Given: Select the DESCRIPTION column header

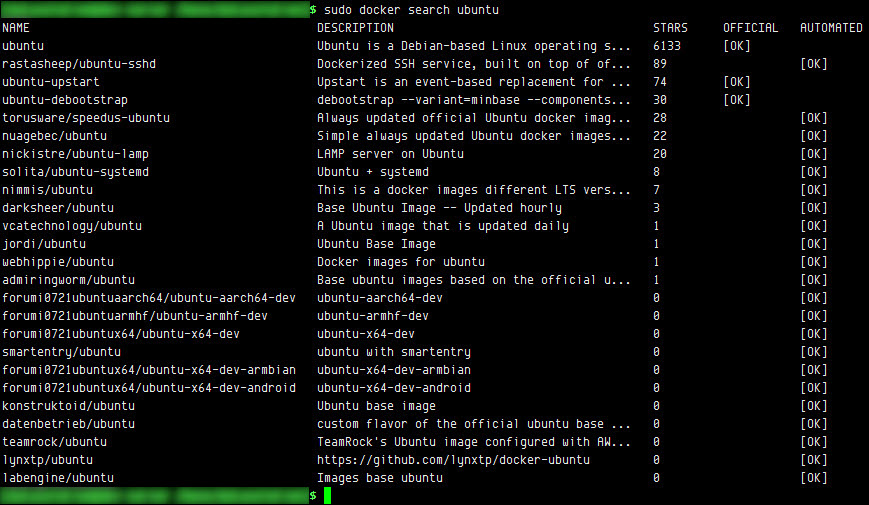Looking at the screenshot, I should (355, 28).
